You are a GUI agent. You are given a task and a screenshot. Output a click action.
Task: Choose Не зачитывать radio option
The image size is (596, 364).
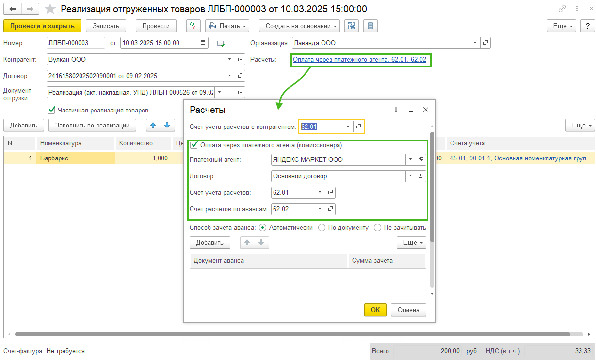pos(377,228)
